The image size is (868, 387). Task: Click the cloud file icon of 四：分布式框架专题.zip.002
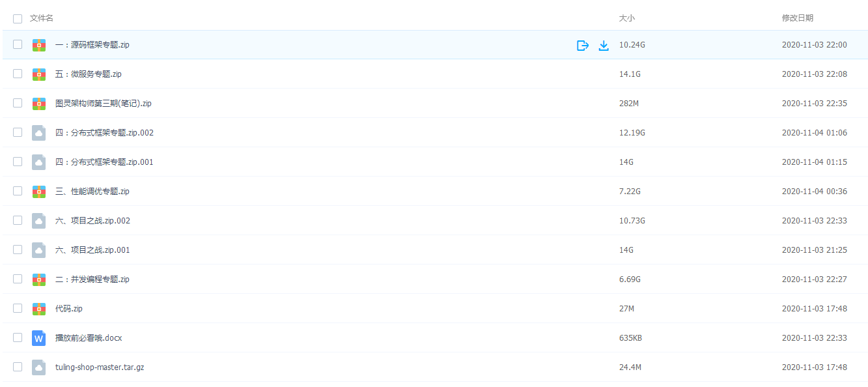[39, 133]
